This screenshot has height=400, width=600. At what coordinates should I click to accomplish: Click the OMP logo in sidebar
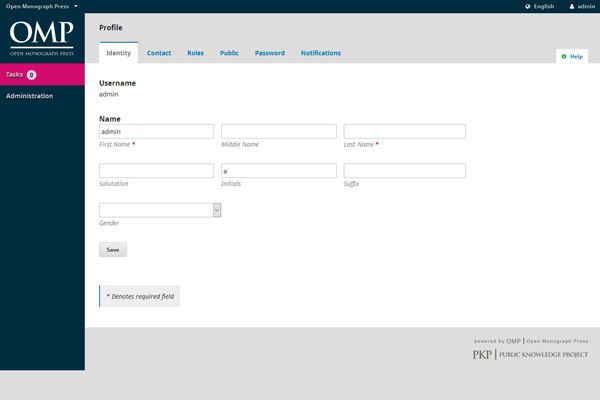pos(42,36)
